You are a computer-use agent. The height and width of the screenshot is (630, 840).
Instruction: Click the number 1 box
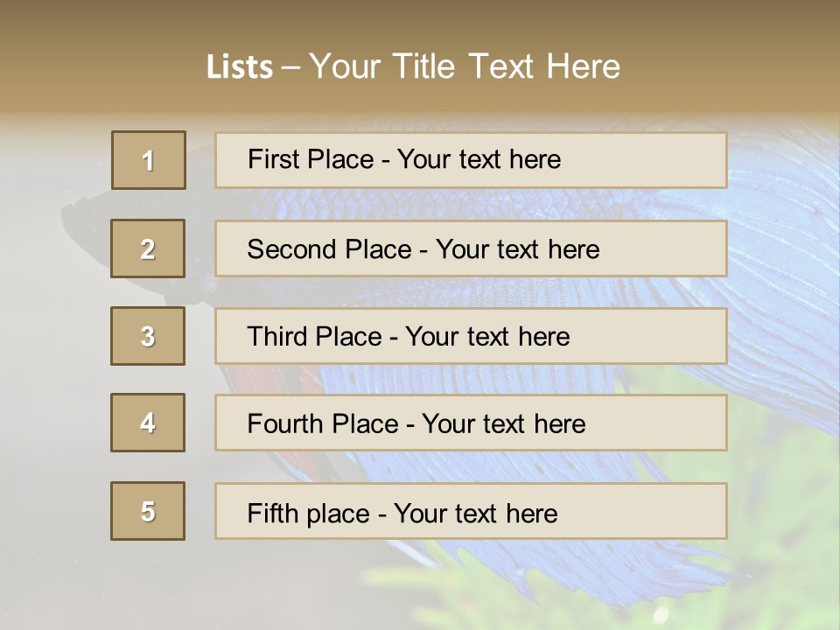click(x=149, y=160)
